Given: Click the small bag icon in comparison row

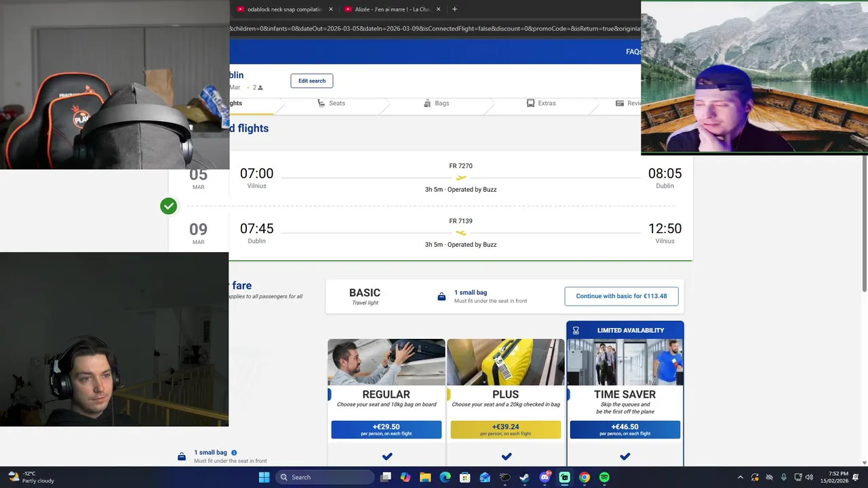Looking at the screenshot, I should coord(181,457).
